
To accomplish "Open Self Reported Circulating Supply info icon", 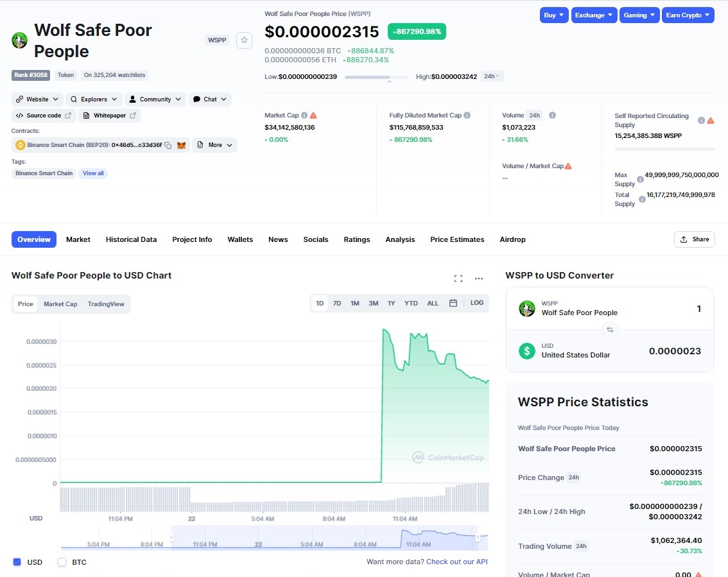I will point(702,120).
